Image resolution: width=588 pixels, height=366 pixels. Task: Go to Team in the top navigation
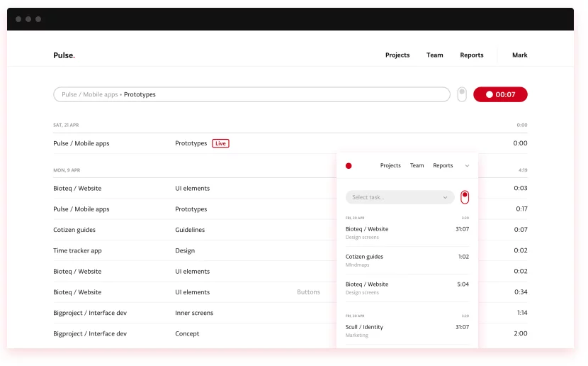[434, 55]
